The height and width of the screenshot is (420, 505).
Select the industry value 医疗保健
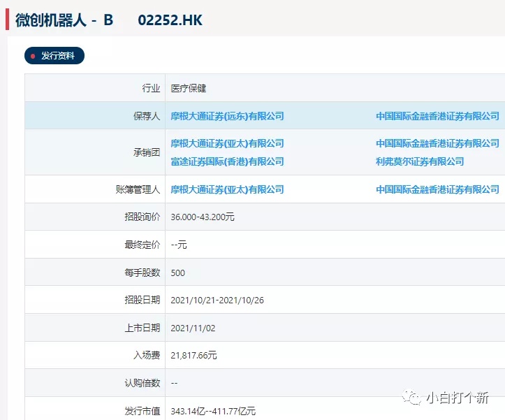(x=189, y=88)
